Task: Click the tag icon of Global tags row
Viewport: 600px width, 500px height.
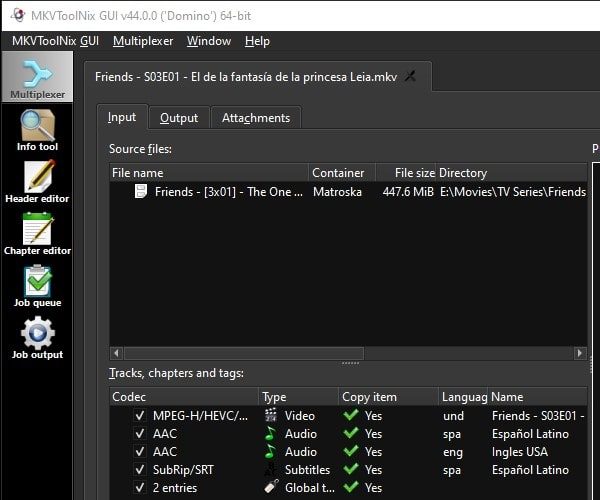Action: (271, 487)
